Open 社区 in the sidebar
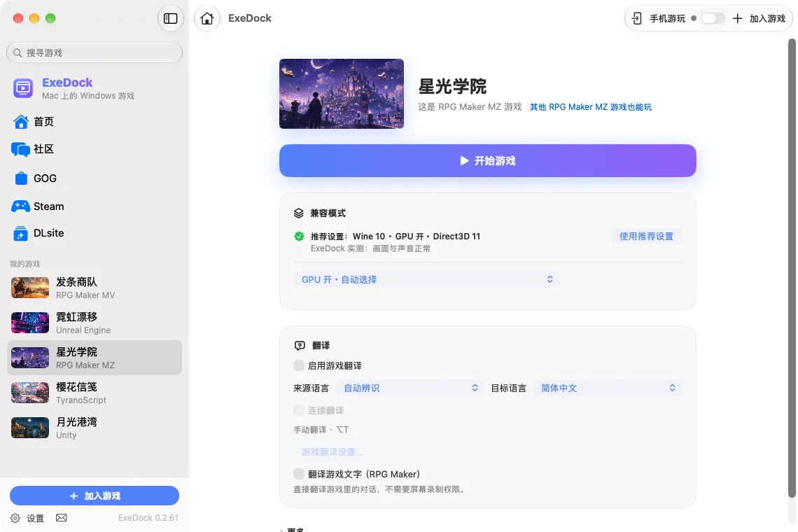798x532 pixels. tap(94, 149)
